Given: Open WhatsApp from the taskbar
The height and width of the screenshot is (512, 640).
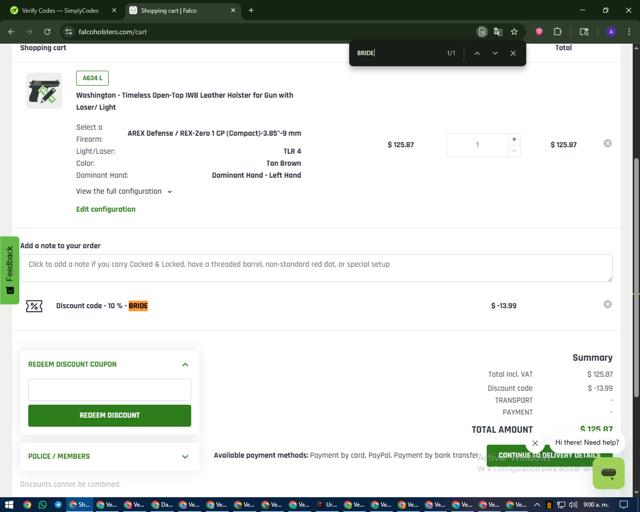Looking at the screenshot, I should (43, 505).
